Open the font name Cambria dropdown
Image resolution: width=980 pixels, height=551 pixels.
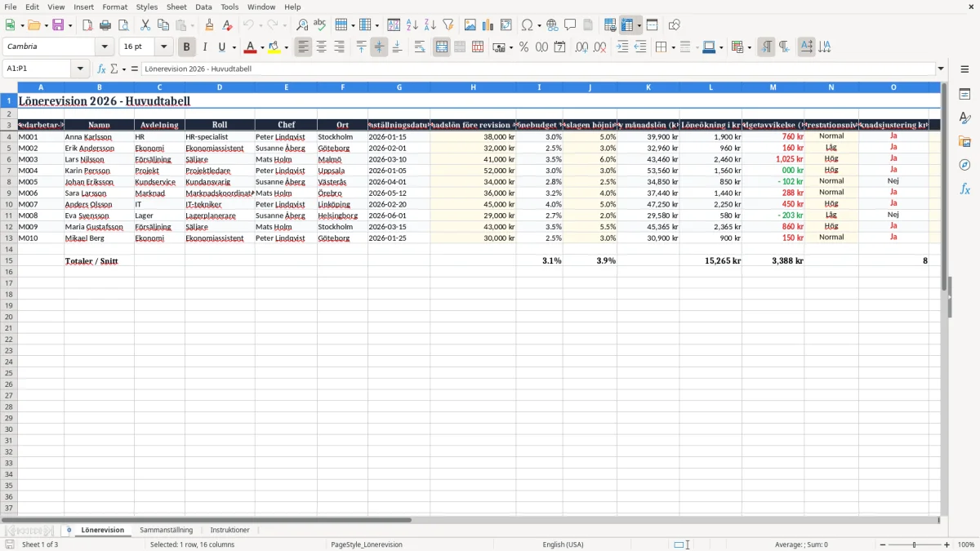pyautogui.click(x=105, y=47)
